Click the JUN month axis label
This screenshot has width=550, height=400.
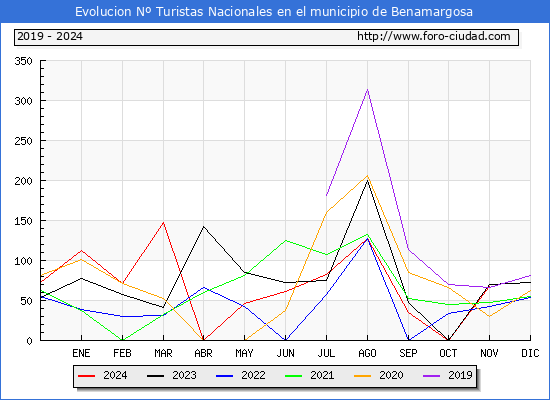pos(286,353)
